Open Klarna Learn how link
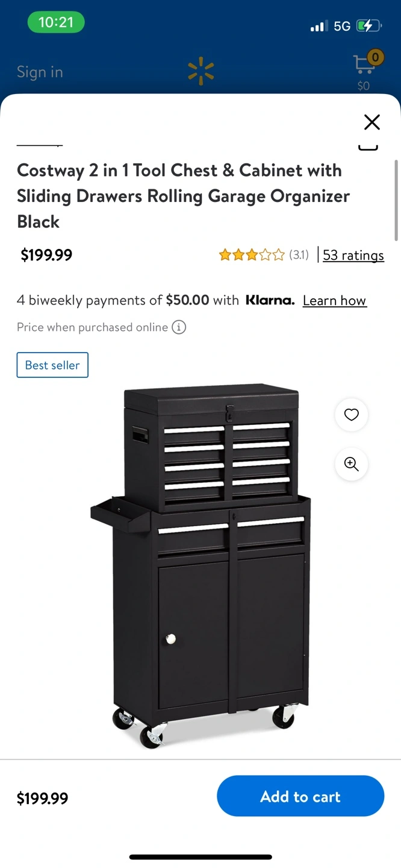Viewport: 401px width, 868px height. (334, 301)
